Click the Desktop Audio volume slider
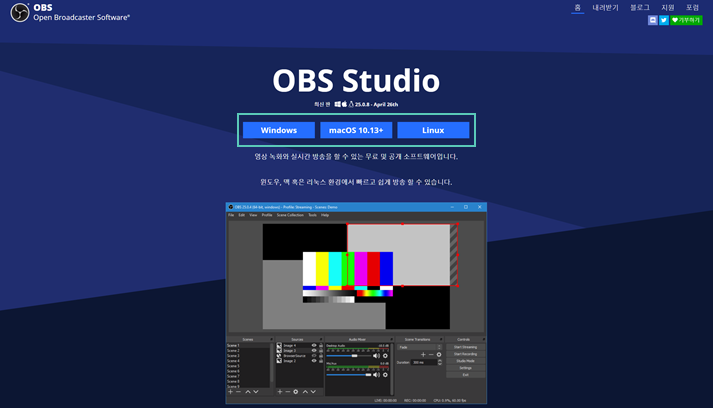The image size is (713, 408). click(x=349, y=356)
